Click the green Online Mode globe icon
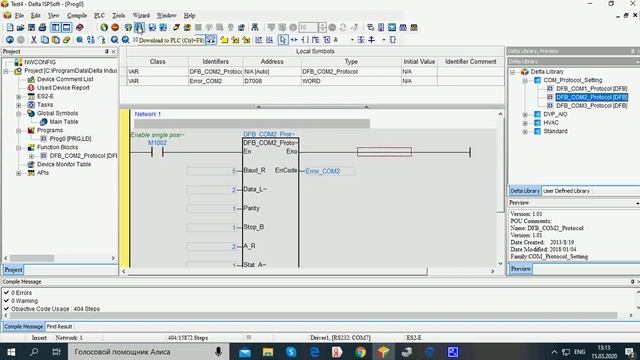This screenshot has height=360, width=640. pos(104,27)
